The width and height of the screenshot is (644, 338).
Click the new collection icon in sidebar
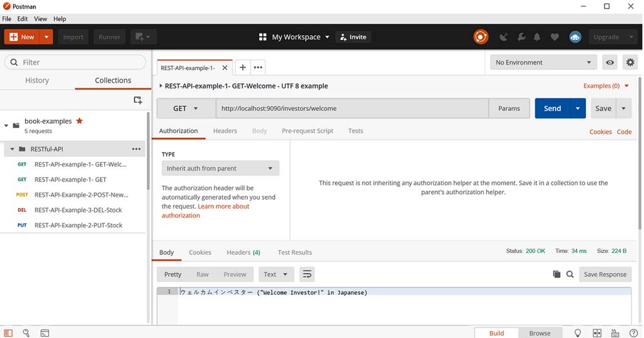tap(137, 100)
